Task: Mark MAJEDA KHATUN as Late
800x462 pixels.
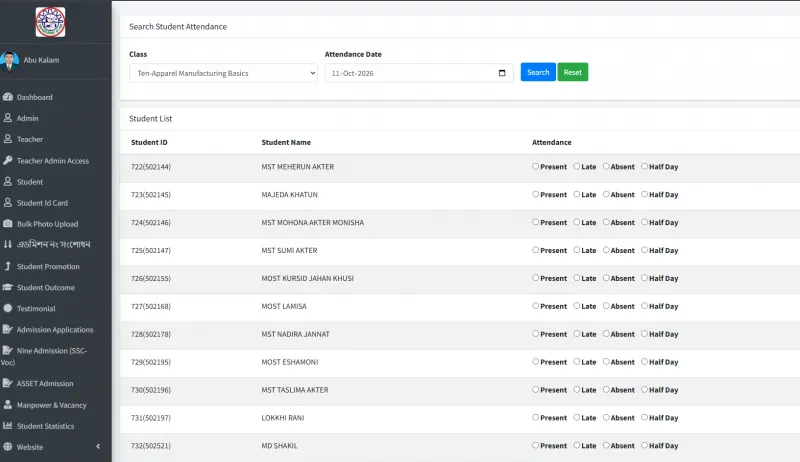Action: [577, 194]
